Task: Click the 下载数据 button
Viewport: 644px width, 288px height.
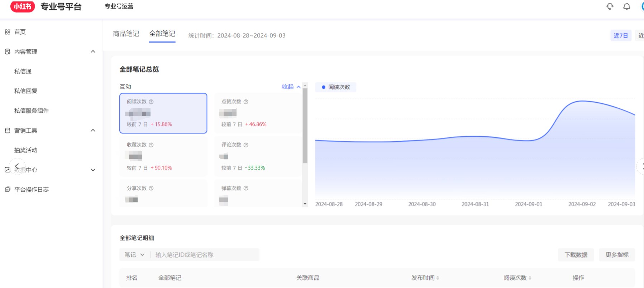Action: [576, 255]
